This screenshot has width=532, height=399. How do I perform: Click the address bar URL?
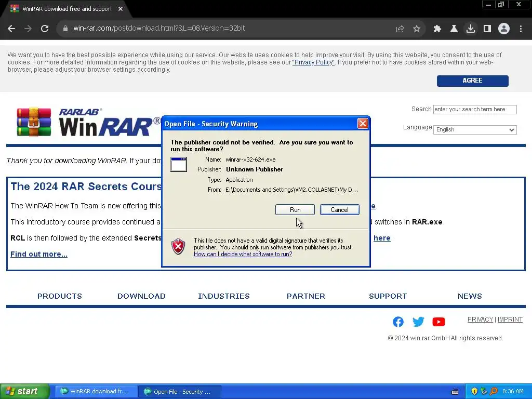tap(159, 29)
